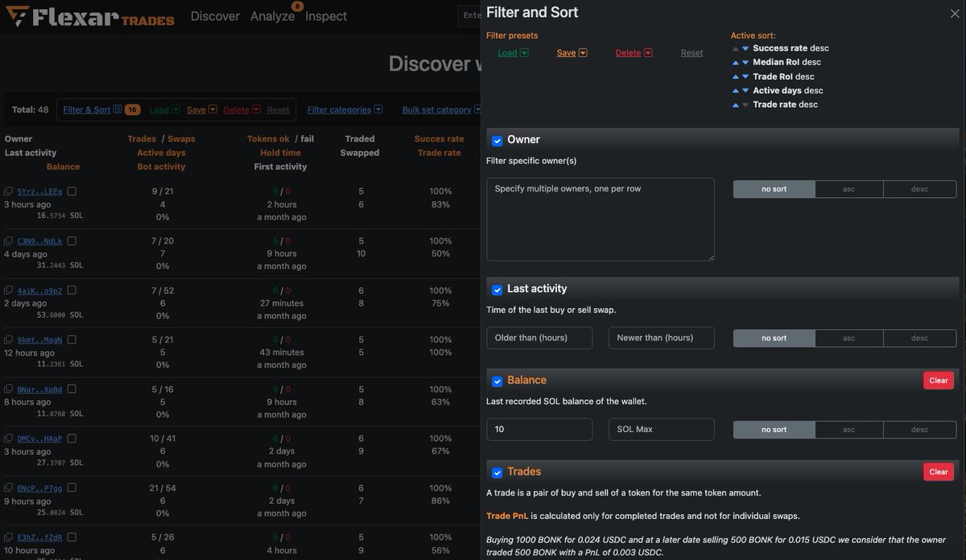Copy address of owner E3hZ..fZdR

pyautogui.click(x=8, y=537)
